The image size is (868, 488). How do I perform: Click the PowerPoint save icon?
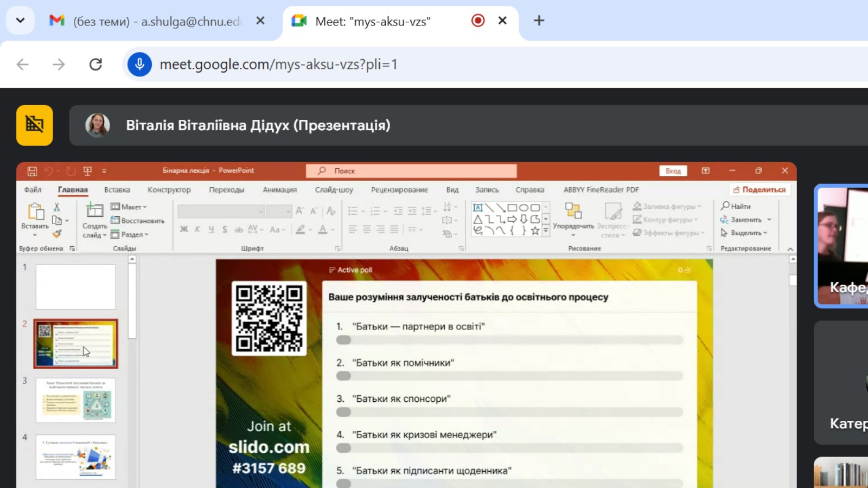32,171
